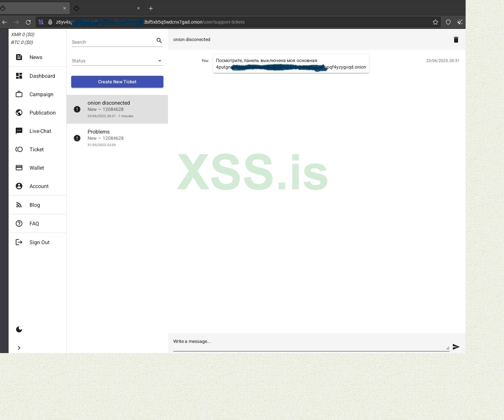
Task: Click the Sign Out label
Action: point(39,242)
